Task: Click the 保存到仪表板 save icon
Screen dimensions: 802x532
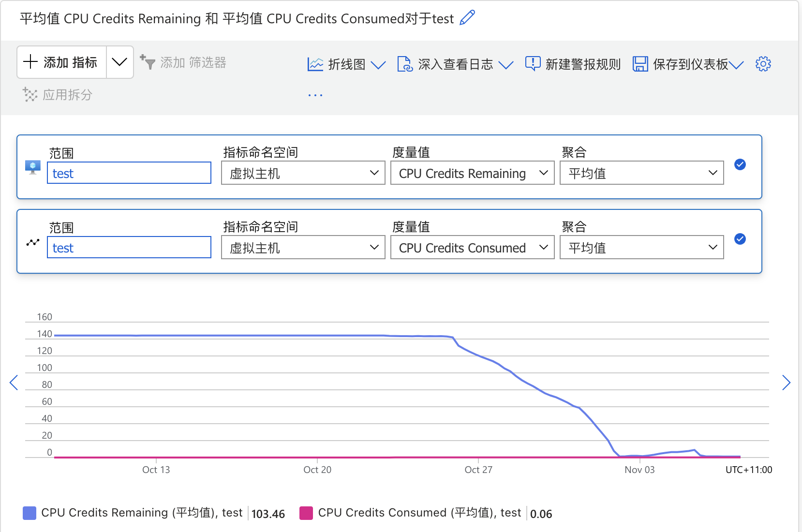Action: pos(640,63)
